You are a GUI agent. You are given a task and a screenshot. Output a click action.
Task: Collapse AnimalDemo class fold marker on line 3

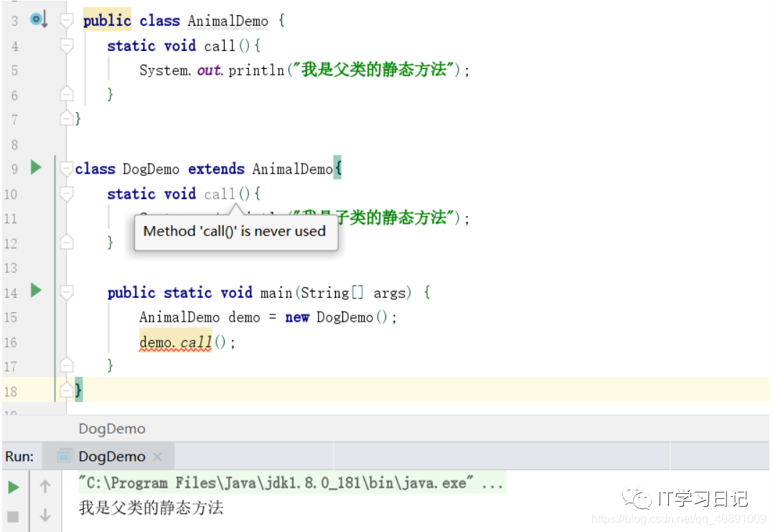pyautogui.click(x=67, y=20)
